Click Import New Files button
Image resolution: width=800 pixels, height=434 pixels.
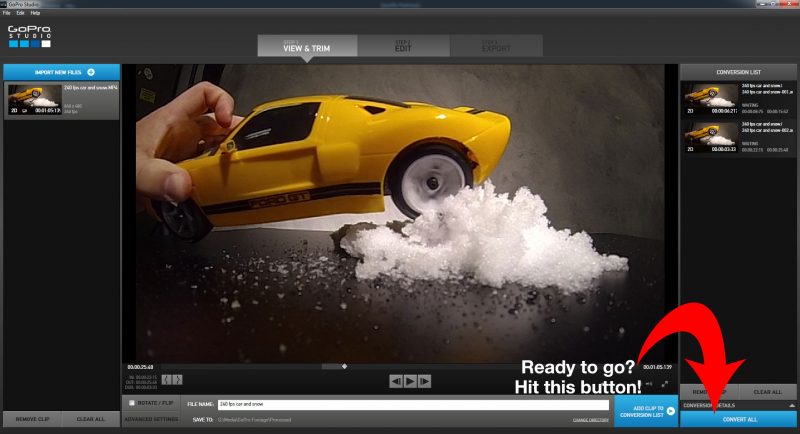click(x=62, y=72)
